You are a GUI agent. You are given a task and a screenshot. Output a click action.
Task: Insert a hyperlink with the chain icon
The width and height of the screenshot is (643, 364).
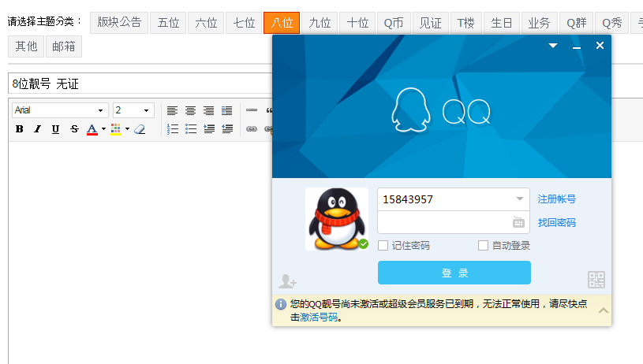click(252, 129)
